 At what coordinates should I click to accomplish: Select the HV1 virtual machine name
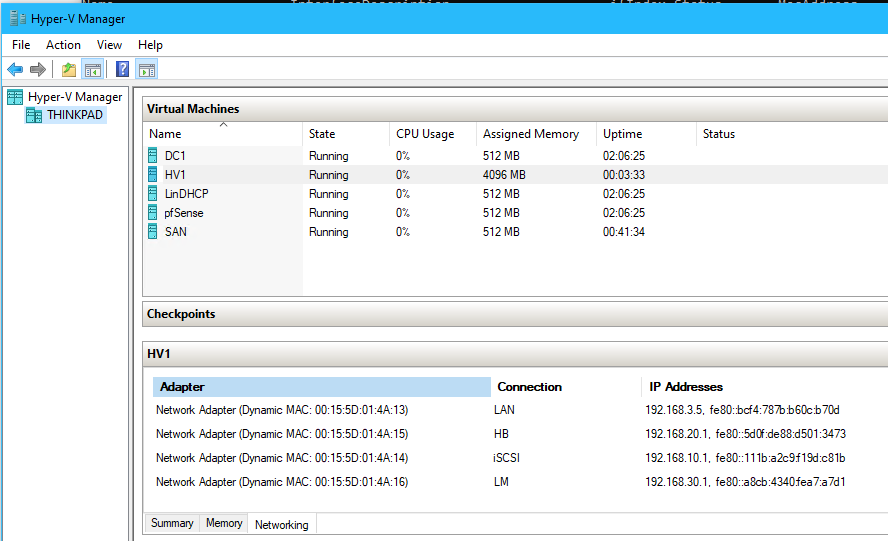(175, 175)
